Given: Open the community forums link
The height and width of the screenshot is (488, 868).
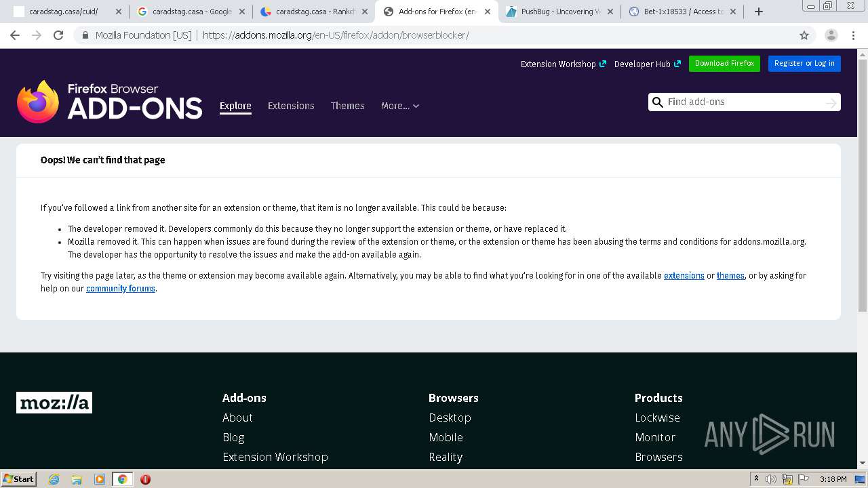Looking at the screenshot, I should [x=121, y=288].
